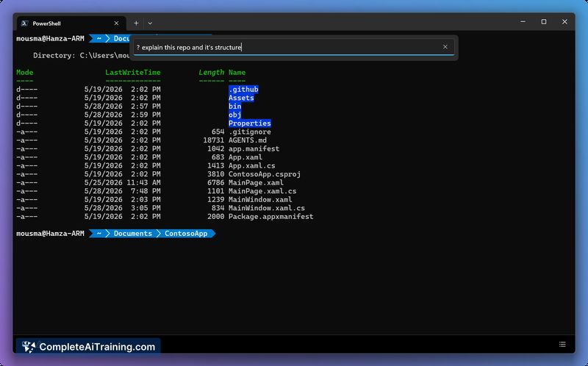Viewport: 588px width, 366px height.
Task: Click the 6786 length value
Action: [215, 182]
